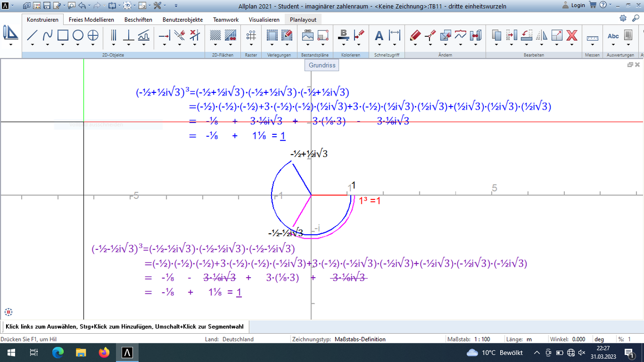This screenshot has height=362, width=644.
Task: Click the Abc evaluations icon
Action: click(x=613, y=35)
